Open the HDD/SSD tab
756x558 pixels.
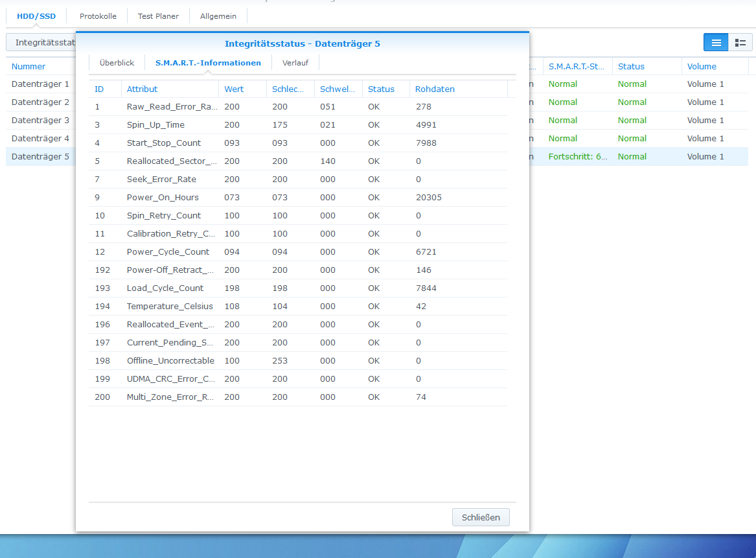(x=36, y=16)
